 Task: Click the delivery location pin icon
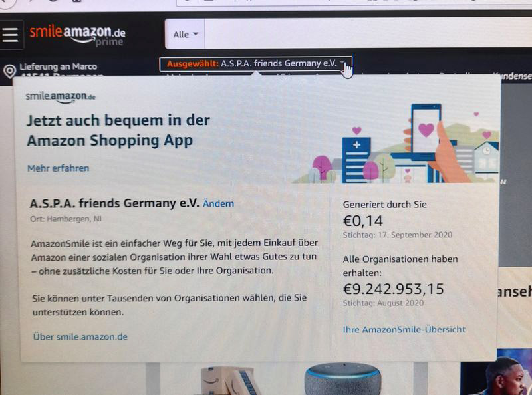10,70
